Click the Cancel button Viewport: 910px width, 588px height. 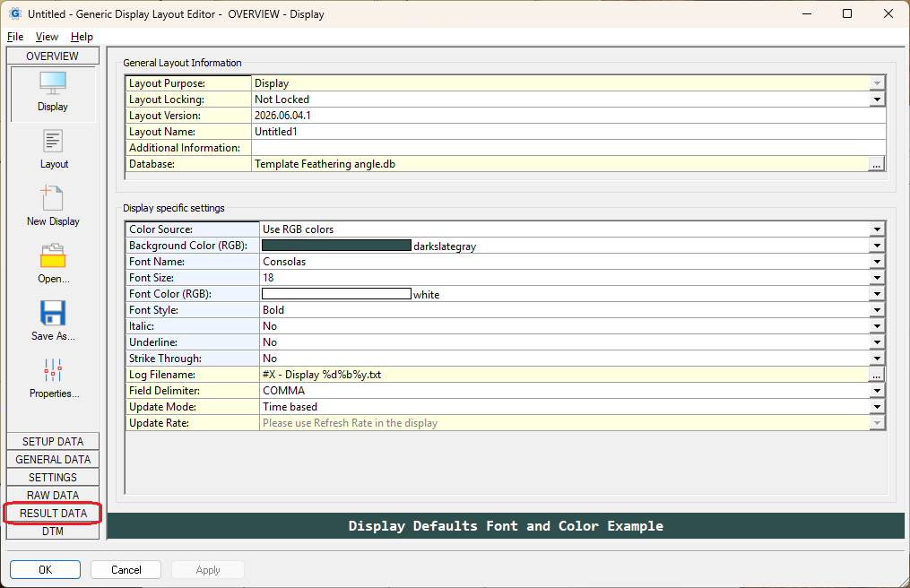pyautogui.click(x=126, y=569)
